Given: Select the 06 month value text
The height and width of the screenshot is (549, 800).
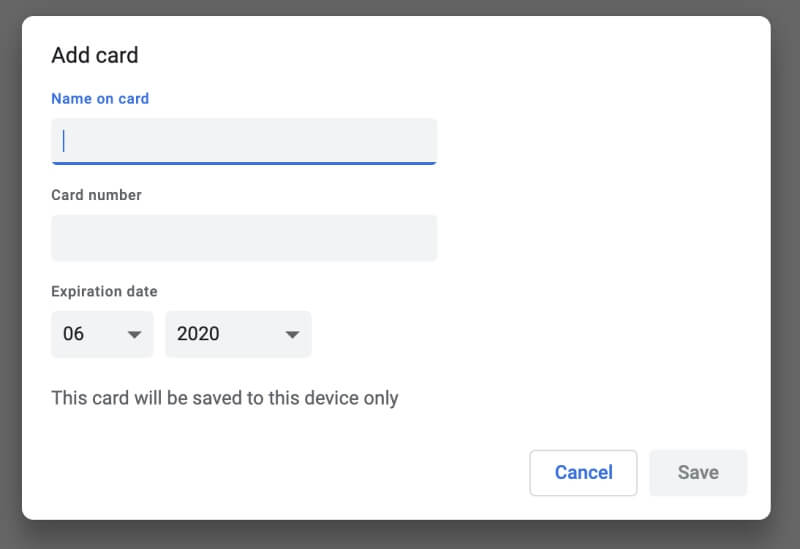Looking at the screenshot, I should tap(73, 334).
